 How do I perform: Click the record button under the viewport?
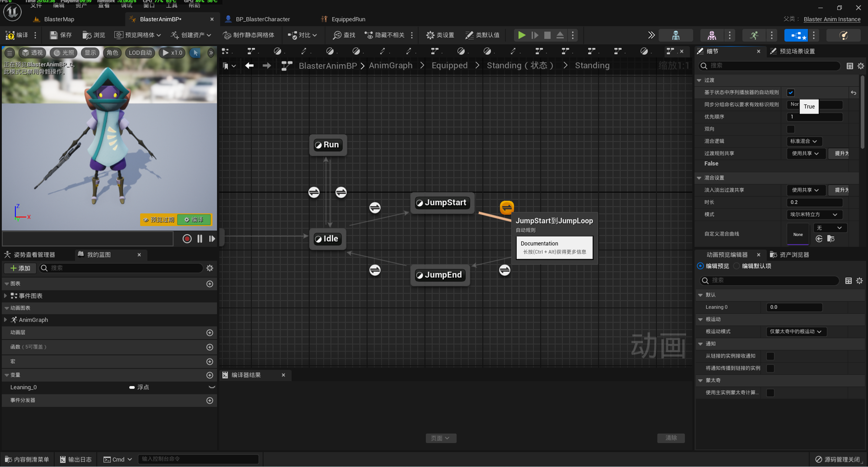187,239
